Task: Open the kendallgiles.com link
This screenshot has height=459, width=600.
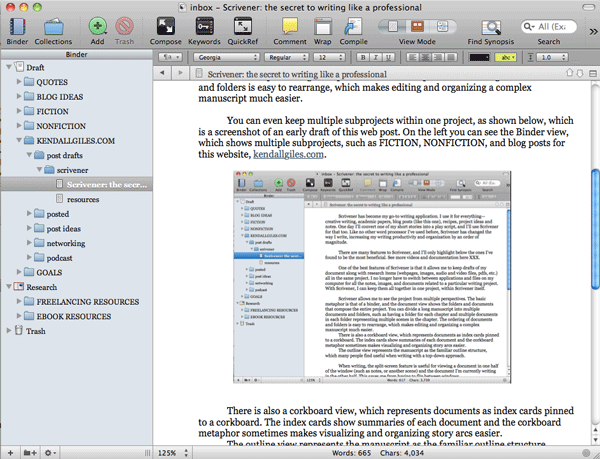Action: click(289, 155)
